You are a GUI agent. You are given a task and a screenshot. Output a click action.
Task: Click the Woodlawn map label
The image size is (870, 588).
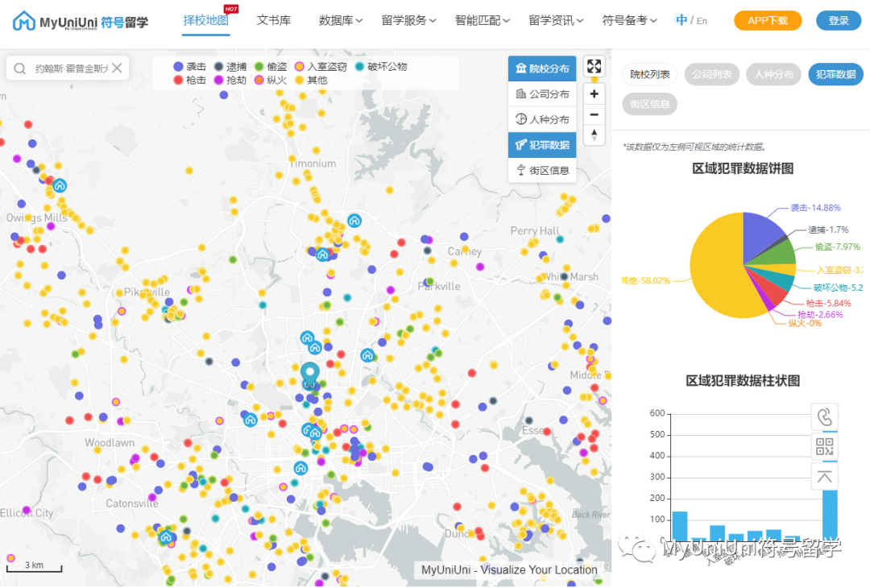click(110, 443)
